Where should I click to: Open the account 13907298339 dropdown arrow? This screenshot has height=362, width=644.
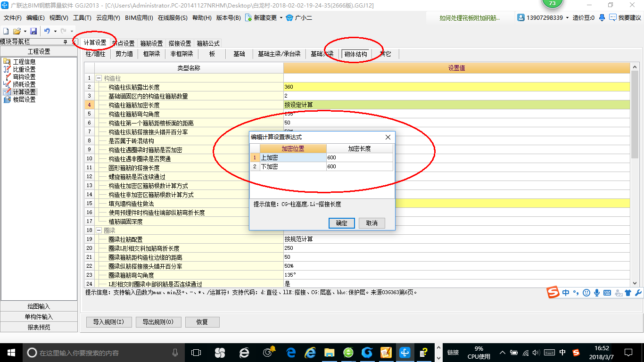pyautogui.click(x=567, y=17)
